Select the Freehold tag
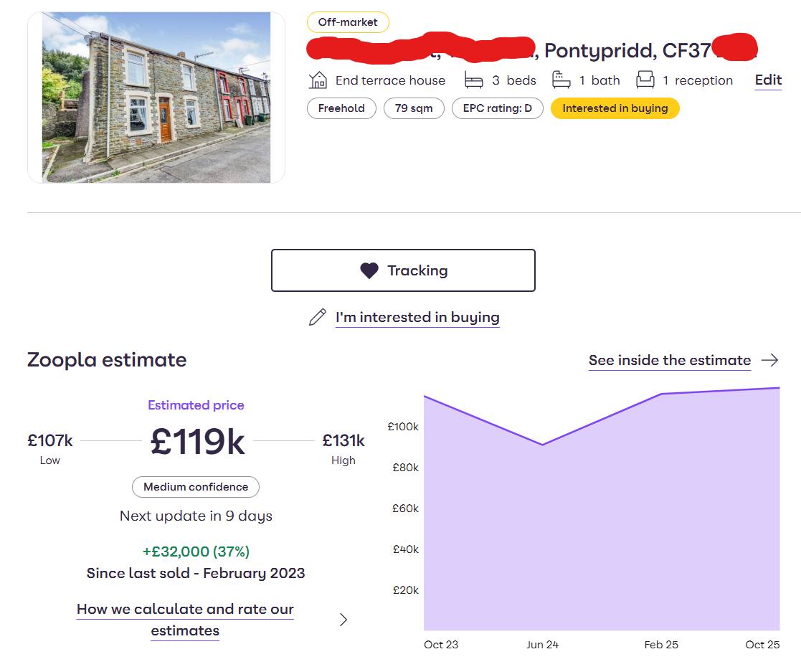The height and width of the screenshot is (672, 801). pos(341,108)
